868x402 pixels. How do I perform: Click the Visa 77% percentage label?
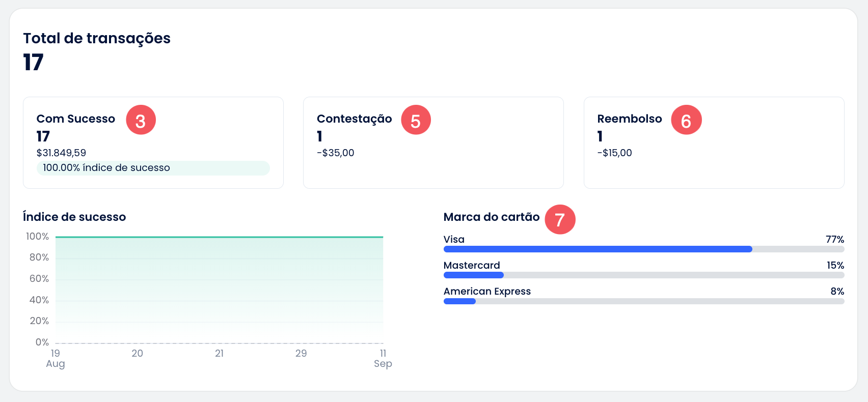pyautogui.click(x=834, y=239)
